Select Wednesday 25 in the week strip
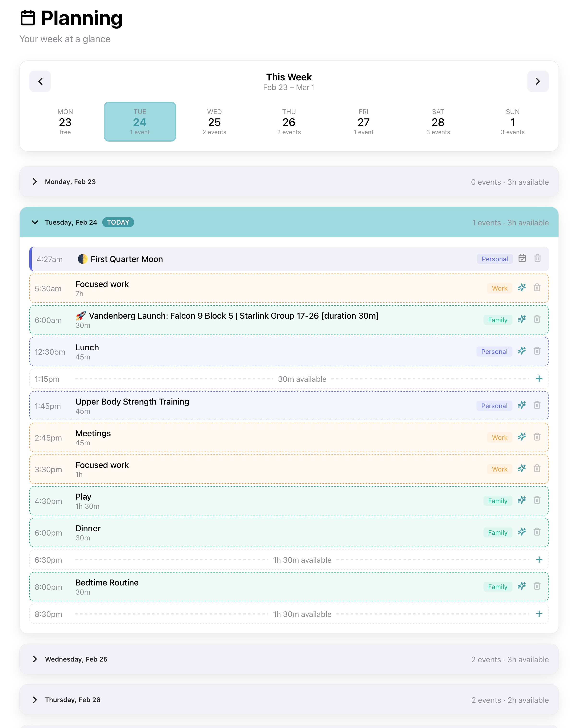 214,122
